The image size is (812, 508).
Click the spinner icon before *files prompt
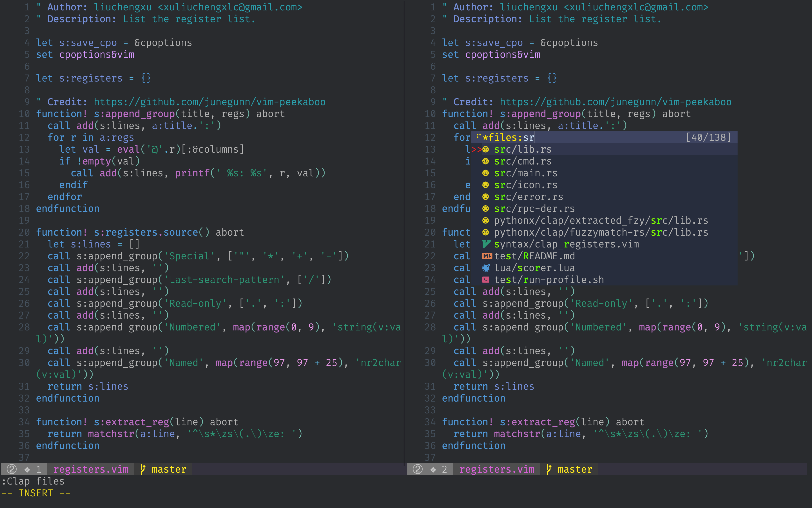tap(479, 136)
